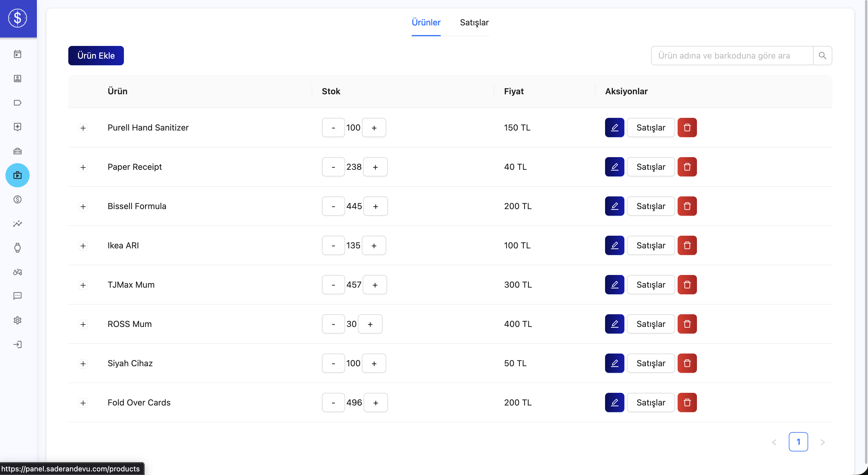Select the Ürünler tab

(x=426, y=23)
